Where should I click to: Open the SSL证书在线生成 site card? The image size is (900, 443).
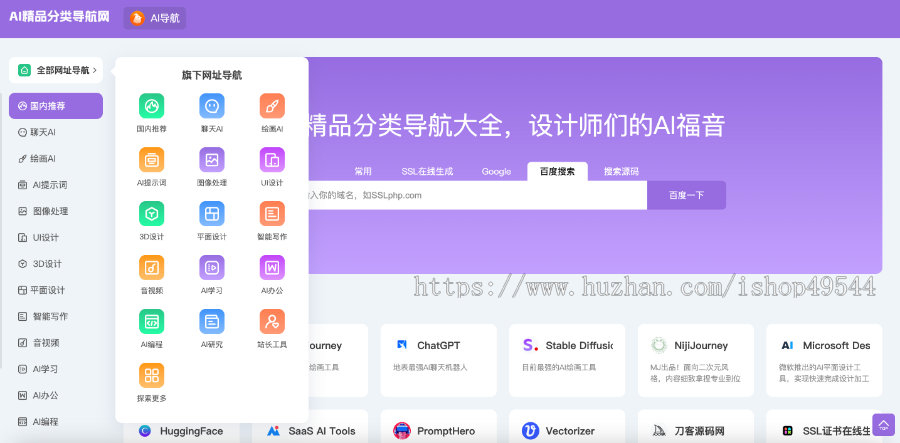pos(824,426)
